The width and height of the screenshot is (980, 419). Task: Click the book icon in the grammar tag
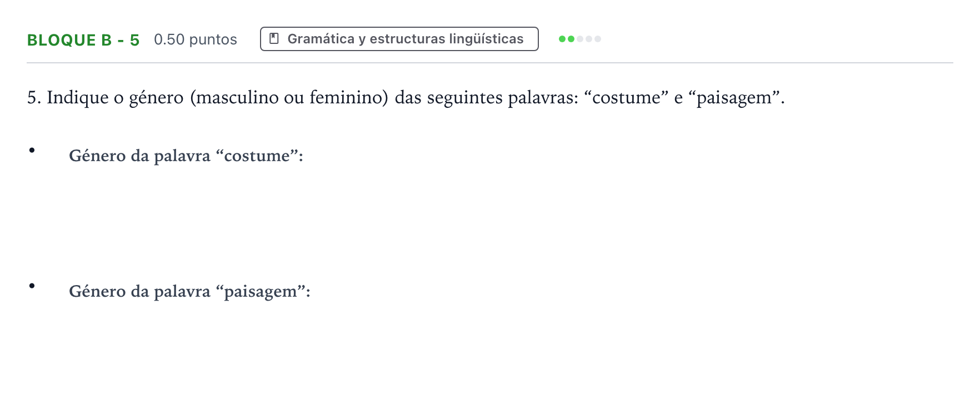click(274, 39)
